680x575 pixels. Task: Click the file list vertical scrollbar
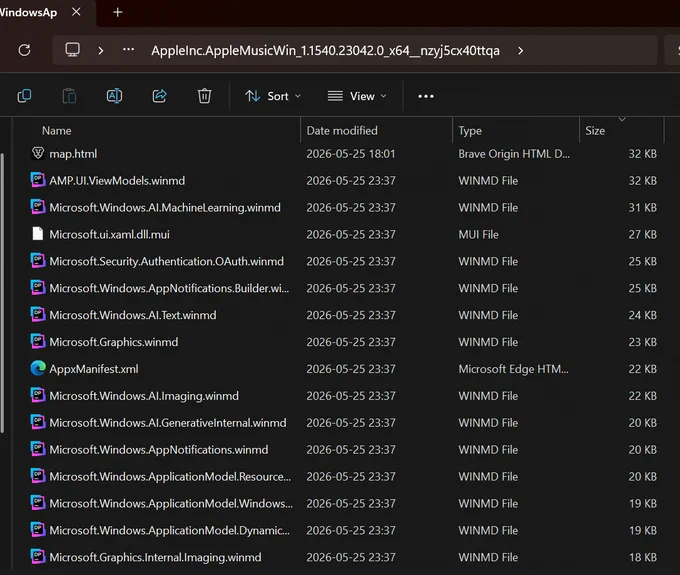coord(2,293)
